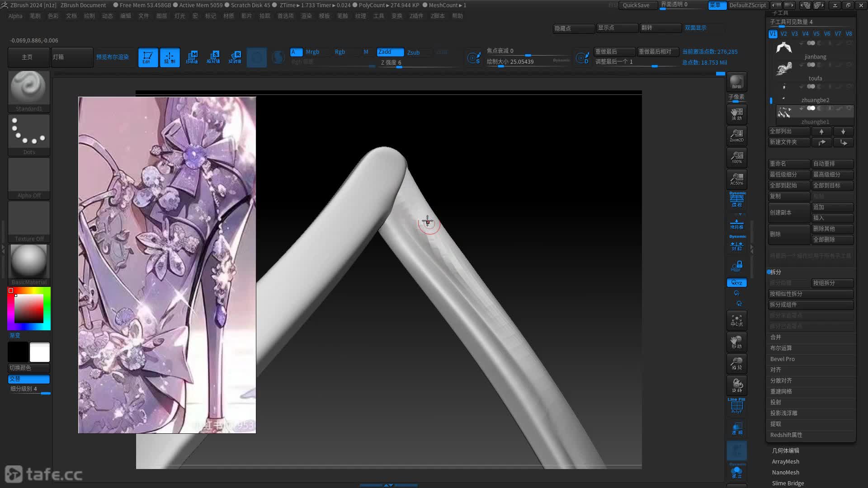868x488 pixels.
Task: Toggle local symmetry (对称) icon
Action: point(736,244)
